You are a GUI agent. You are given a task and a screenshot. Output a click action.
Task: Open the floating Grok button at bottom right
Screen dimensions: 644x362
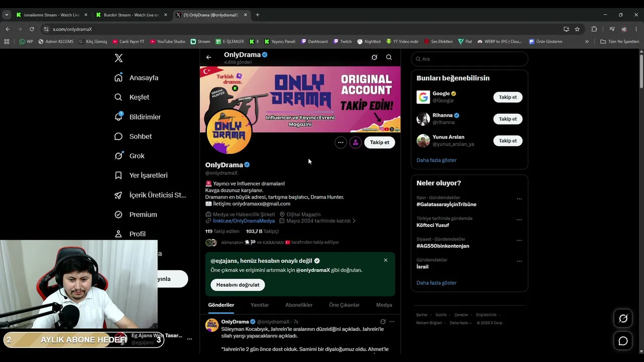tap(623, 319)
